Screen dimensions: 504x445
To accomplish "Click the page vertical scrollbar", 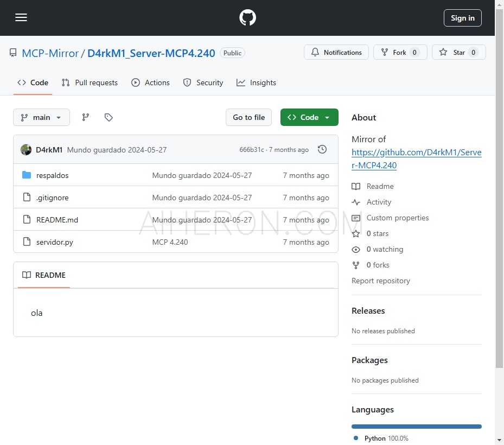I will pyautogui.click(x=499, y=188).
